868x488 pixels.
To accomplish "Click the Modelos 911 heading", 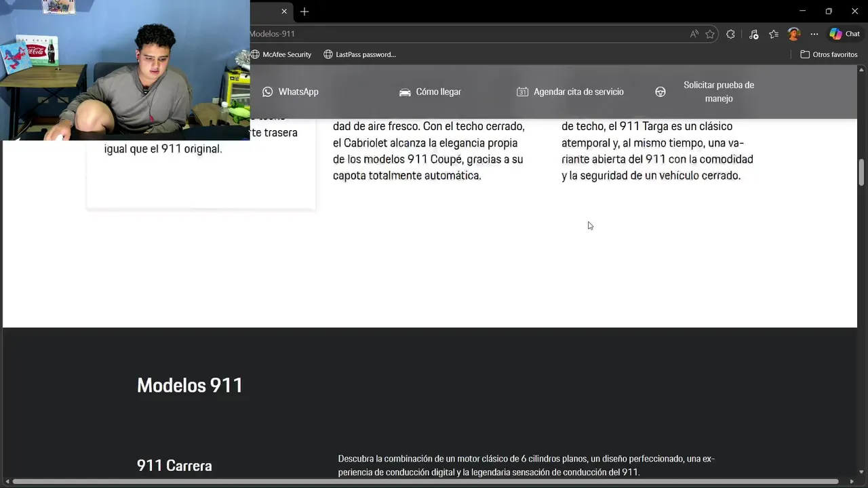I will [190, 385].
